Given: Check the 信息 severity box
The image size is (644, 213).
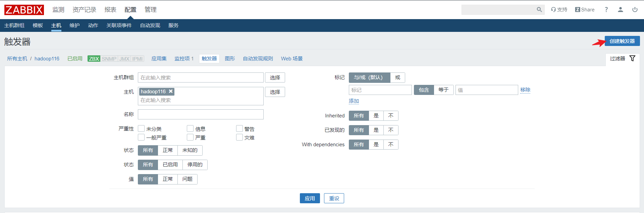Looking at the screenshot, I should click(190, 128).
